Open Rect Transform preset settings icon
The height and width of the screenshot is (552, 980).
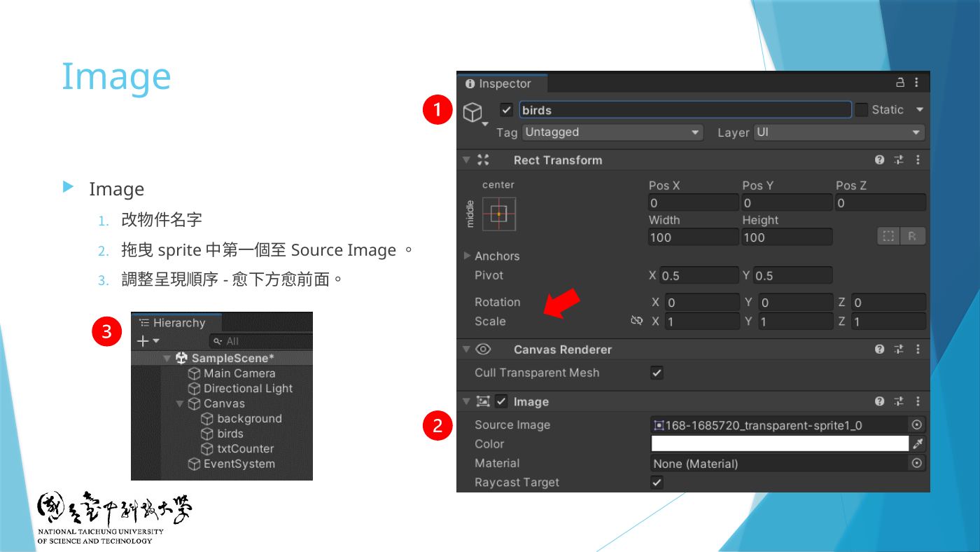899,160
